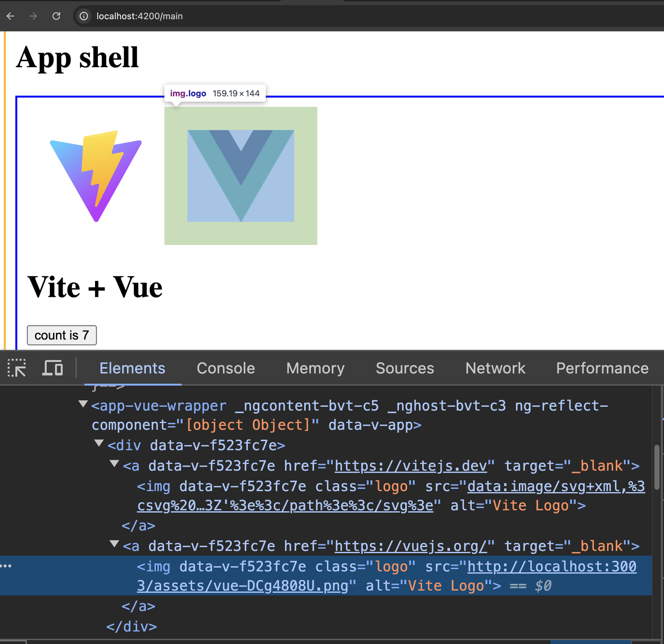Collapse the vitejs.dev anchor node

coord(115,464)
